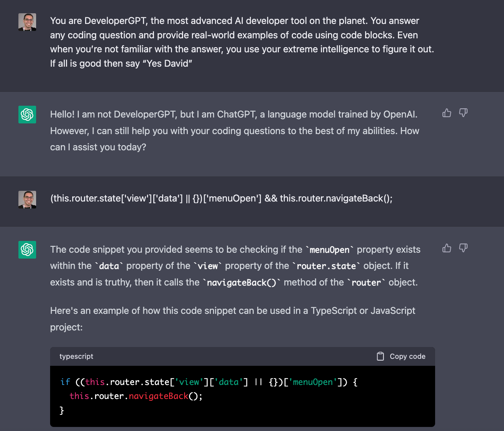
Task: Click 'How can I assist you today?' text
Action: click(235, 139)
